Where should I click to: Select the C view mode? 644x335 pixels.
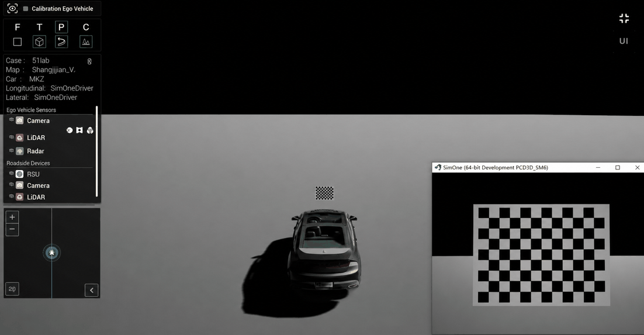[86, 27]
